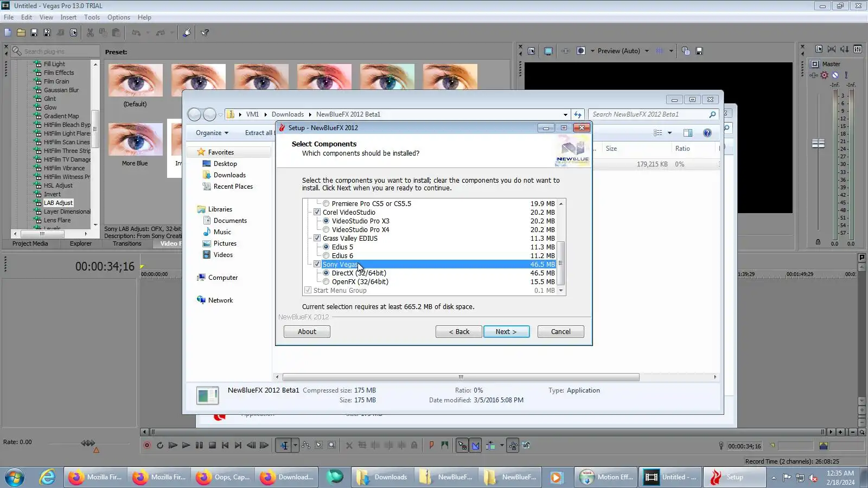This screenshot has width=868, height=488.
Task: Insert a marker with the orange flag icon
Action: click(431, 445)
